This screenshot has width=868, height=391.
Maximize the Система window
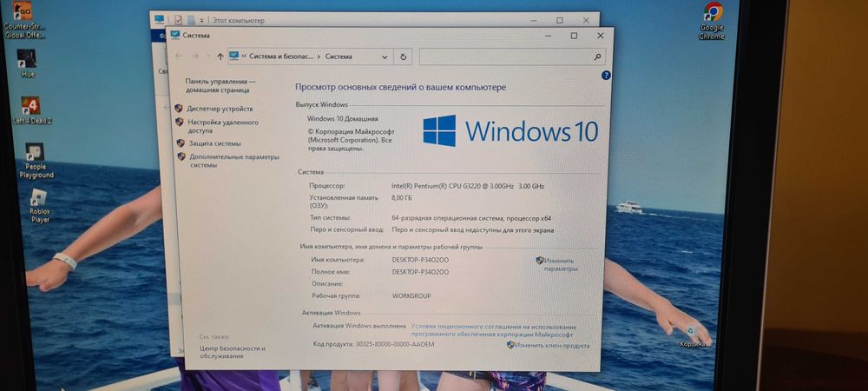click(574, 36)
